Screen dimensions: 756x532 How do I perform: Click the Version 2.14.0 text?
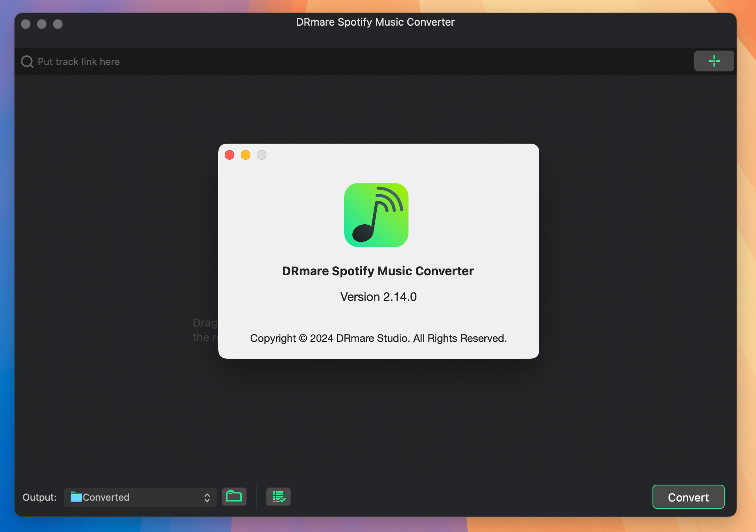[378, 297]
